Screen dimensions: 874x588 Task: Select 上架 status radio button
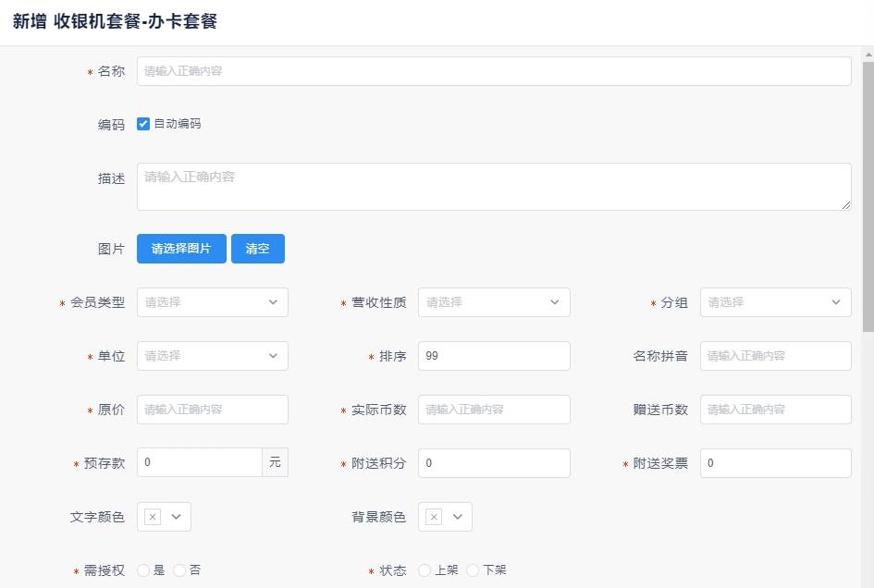425,570
